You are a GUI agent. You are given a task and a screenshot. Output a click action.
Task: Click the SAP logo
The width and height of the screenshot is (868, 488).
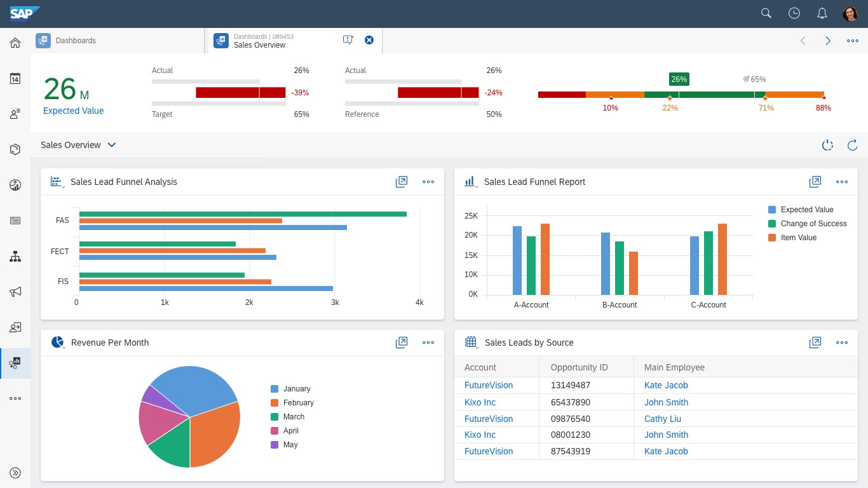point(25,13)
